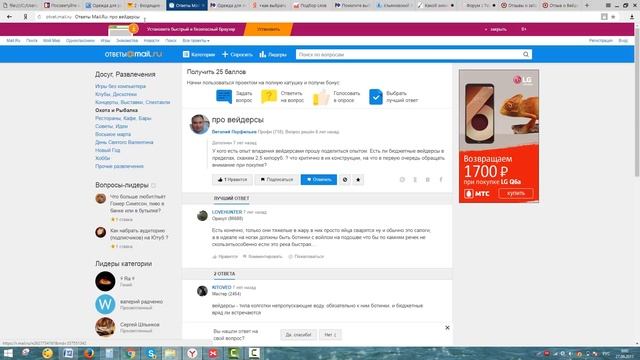
Task: Open the green Camtasia icon in taskbar
Action: click(x=233, y=353)
